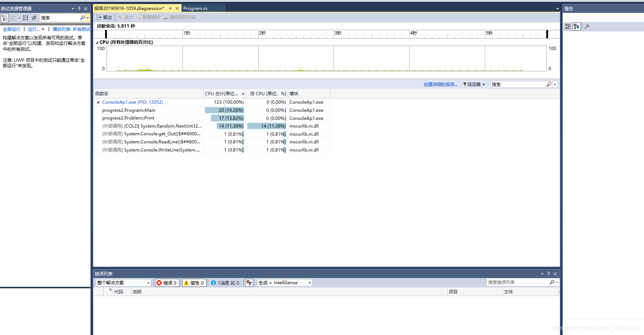The width and height of the screenshot is (644, 335).
Task: Sort the error list by 代码
Action: (122, 292)
